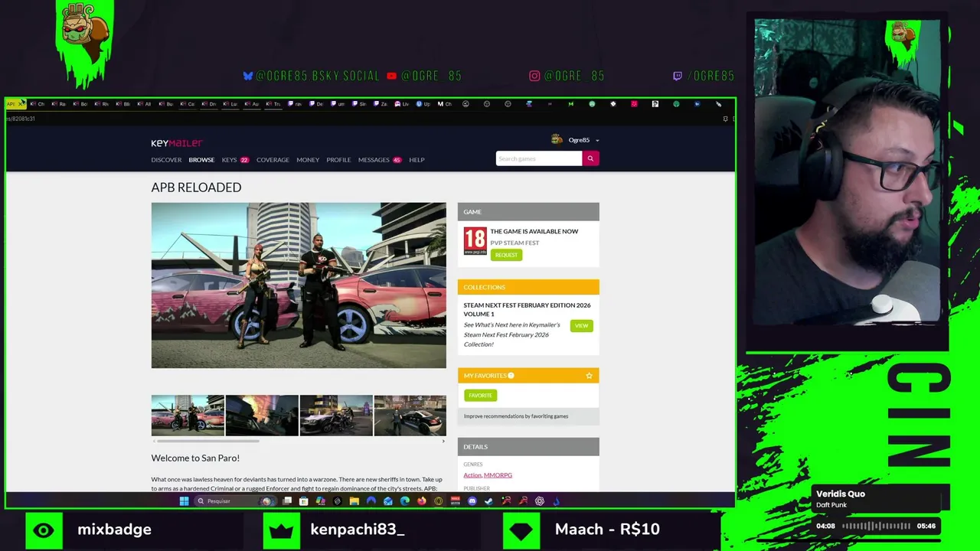Click the Messages count badge 45
This screenshot has height=551, width=980.
[x=397, y=160]
